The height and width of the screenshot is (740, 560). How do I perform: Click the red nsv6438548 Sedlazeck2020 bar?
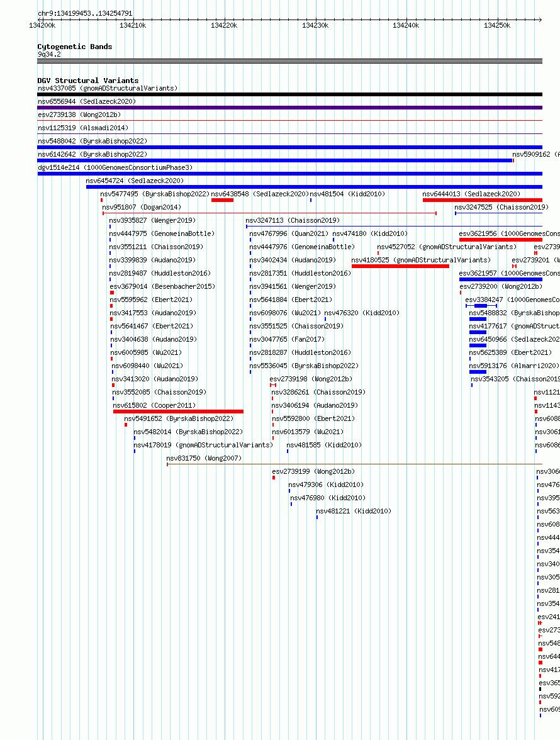[222, 200]
